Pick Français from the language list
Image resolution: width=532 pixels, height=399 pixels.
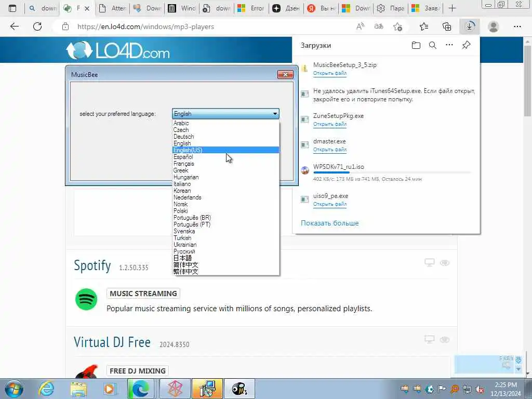[x=225, y=164]
